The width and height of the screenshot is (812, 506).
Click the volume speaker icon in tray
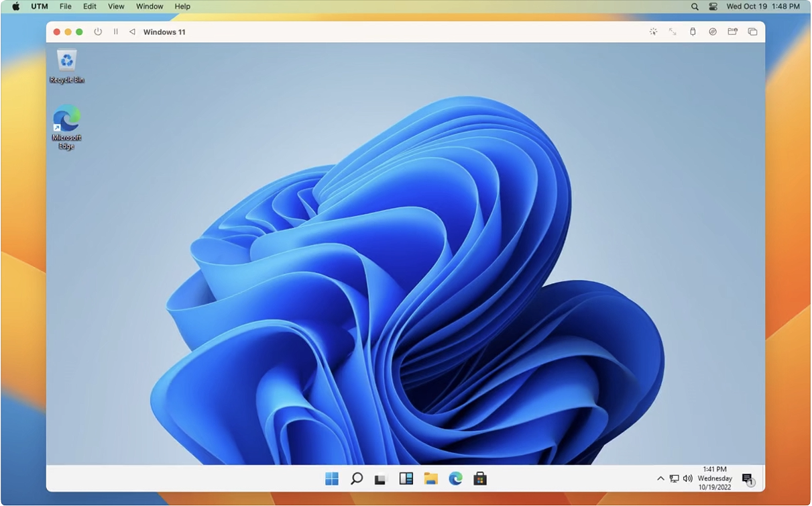(x=687, y=478)
